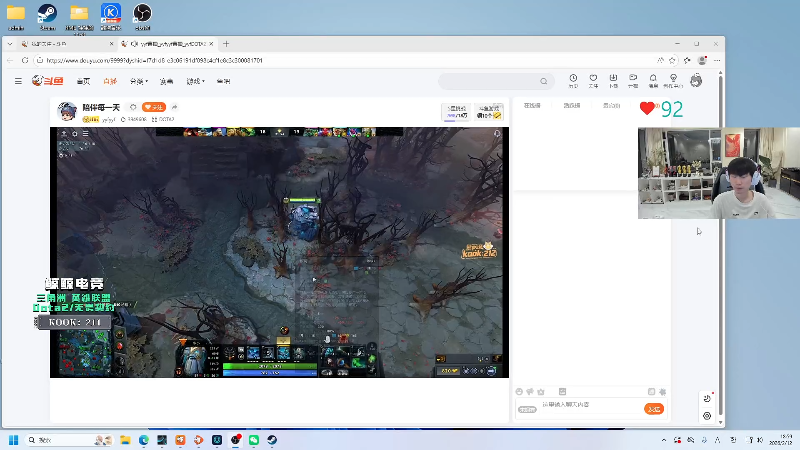Open Steam from taskbar
Viewport: 800px width, 450px height.
pyautogui.click(x=272, y=440)
